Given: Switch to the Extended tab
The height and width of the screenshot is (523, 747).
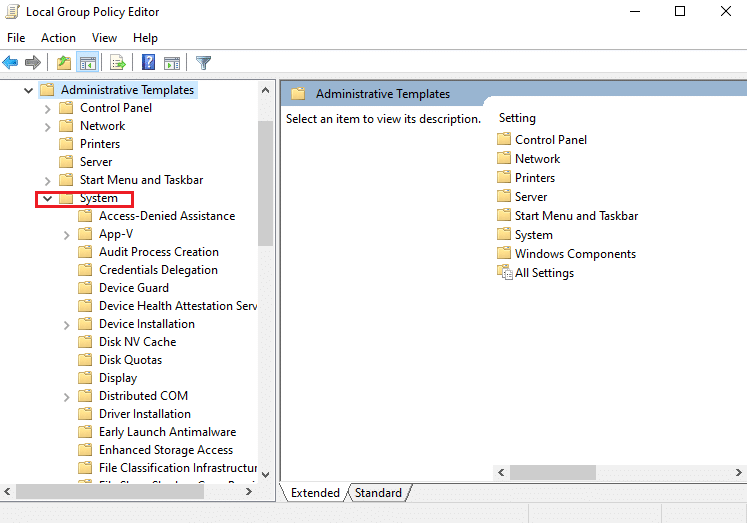Looking at the screenshot, I should [315, 493].
